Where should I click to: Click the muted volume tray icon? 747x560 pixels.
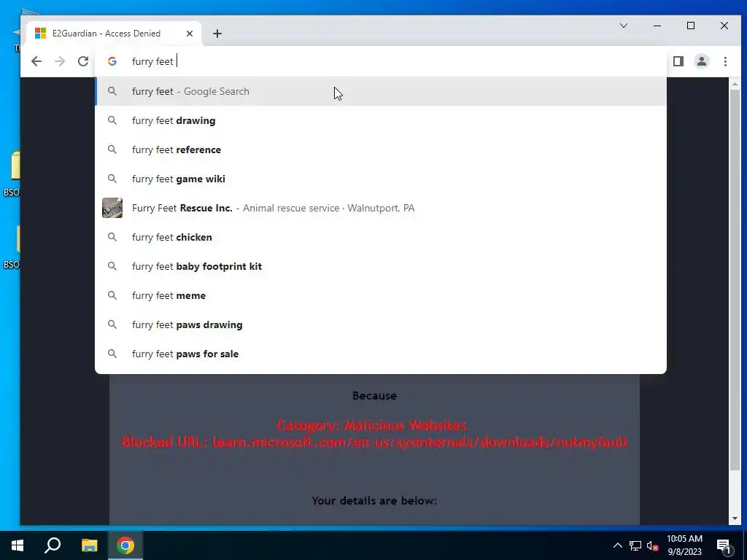653,545
